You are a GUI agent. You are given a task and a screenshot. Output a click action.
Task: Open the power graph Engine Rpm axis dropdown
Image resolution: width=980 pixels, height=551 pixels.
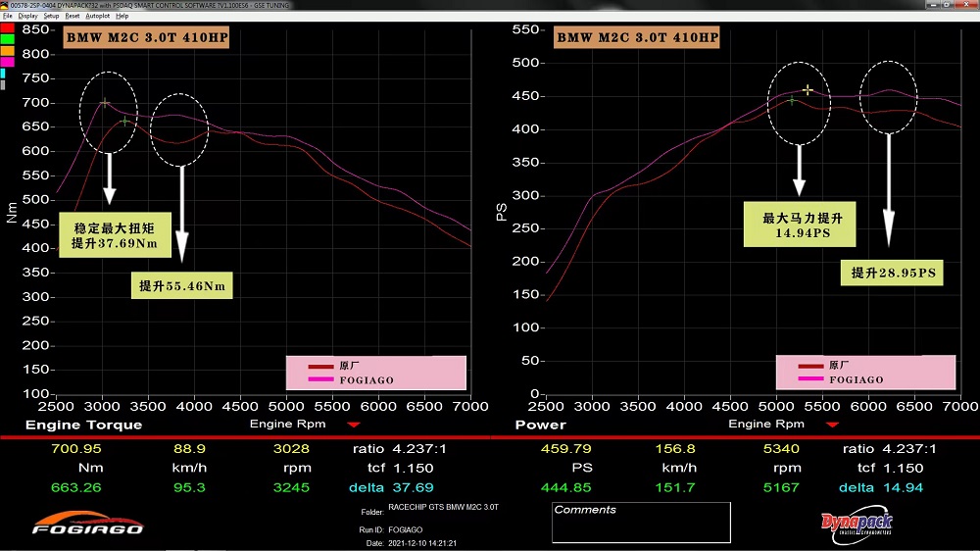[832, 425]
